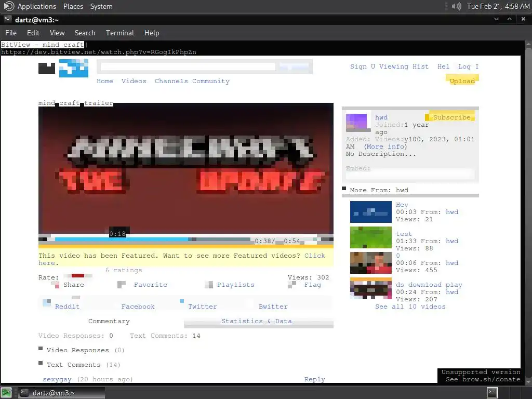Image resolution: width=532 pixels, height=399 pixels.
Task: Click the Help link in header
Action: [444, 66]
